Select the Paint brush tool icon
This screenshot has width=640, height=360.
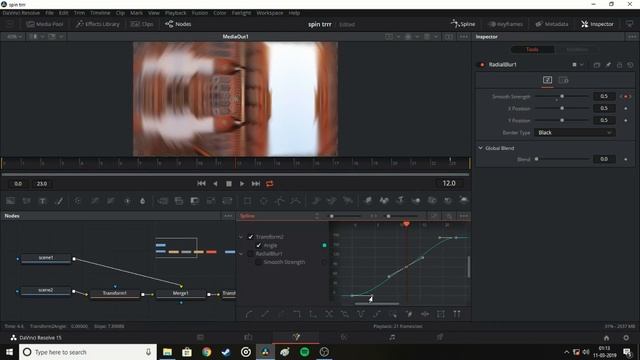click(x=59, y=200)
